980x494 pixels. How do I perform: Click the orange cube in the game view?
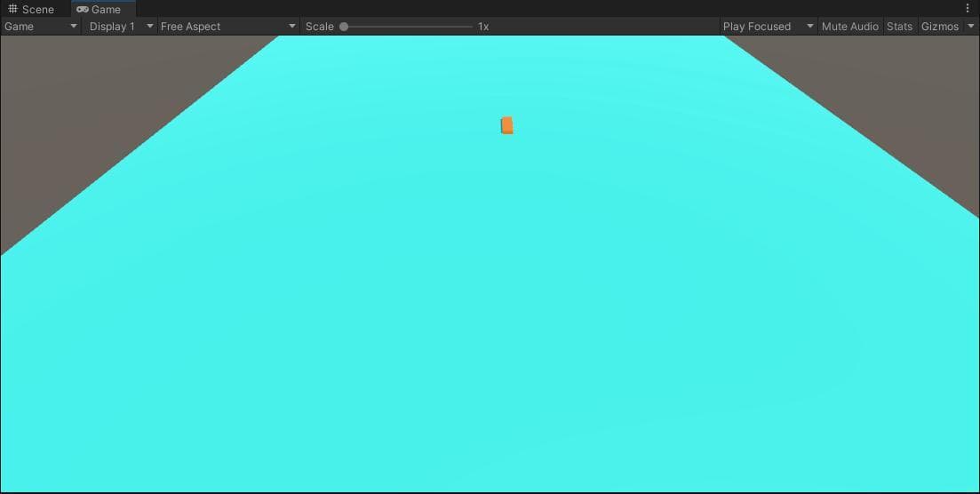click(x=506, y=125)
